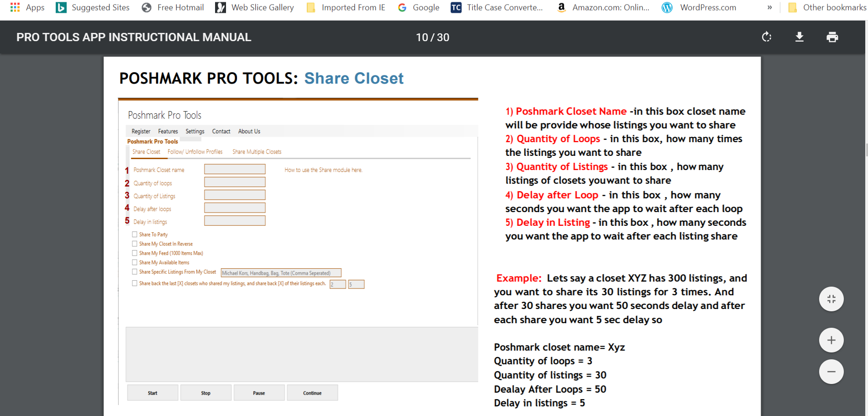The height and width of the screenshot is (416, 868).
Task: Enable Share Specific Listings From My Closet
Action: click(x=135, y=272)
